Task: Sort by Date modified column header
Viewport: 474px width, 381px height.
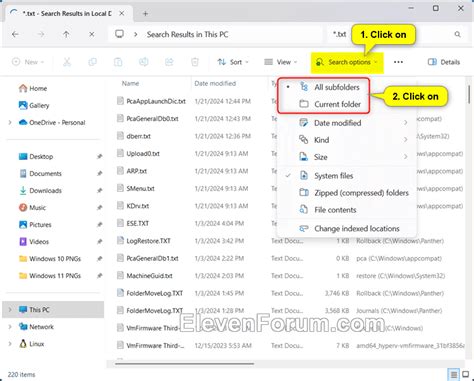Action: [x=215, y=83]
